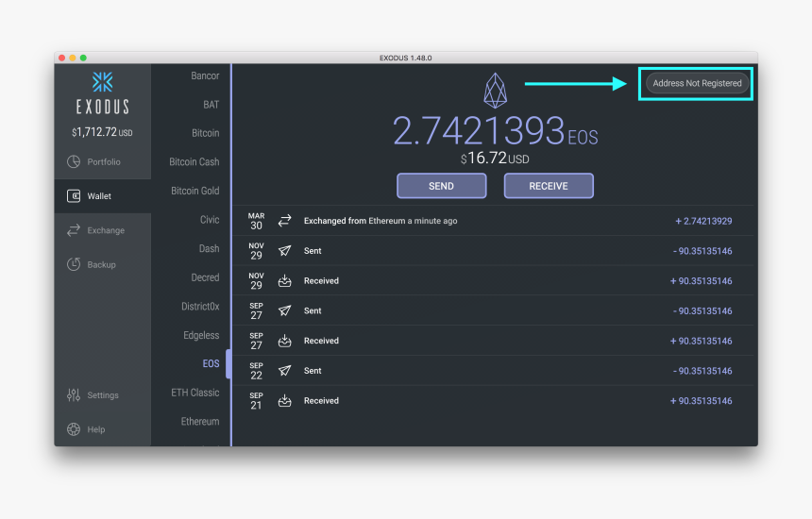Click sent paper-plane icon on Sep 22 row
The height and width of the screenshot is (519, 812).
point(284,371)
